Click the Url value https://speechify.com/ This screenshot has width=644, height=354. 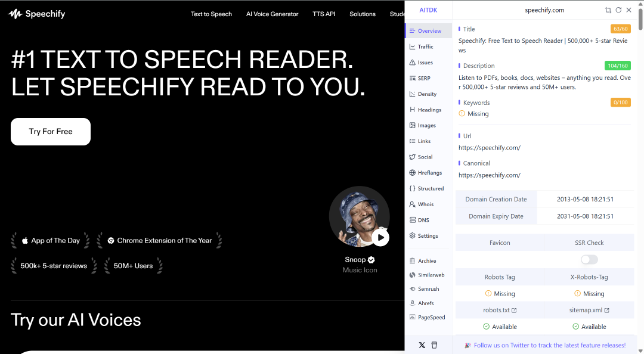pos(490,148)
